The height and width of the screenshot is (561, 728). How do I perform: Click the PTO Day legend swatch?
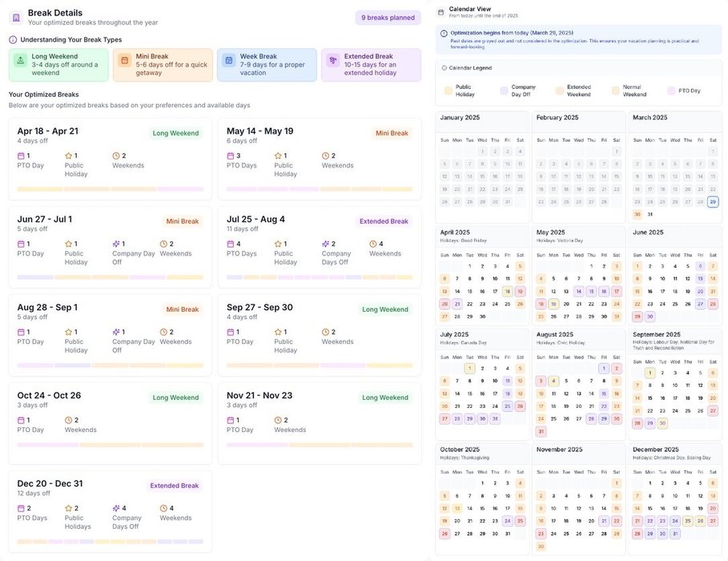point(671,91)
